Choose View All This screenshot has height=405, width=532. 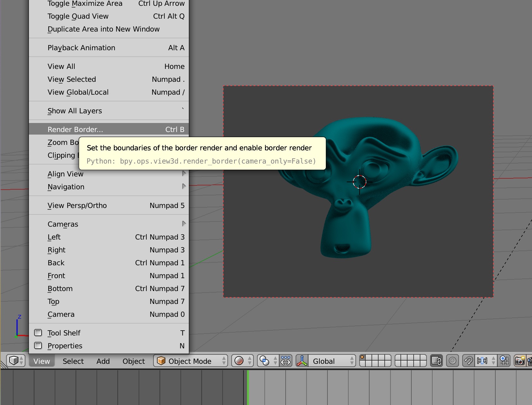pos(109,66)
